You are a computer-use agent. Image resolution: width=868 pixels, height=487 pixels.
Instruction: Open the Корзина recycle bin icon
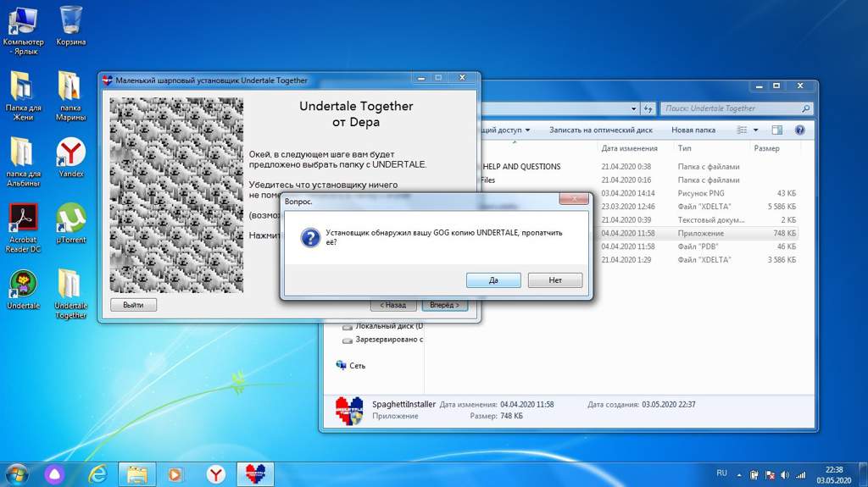click(x=71, y=26)
